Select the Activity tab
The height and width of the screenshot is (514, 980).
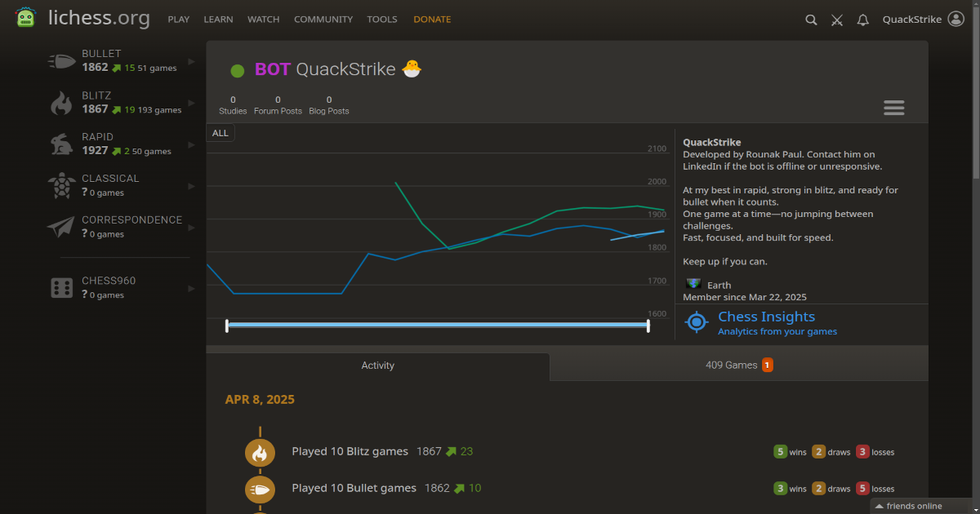[378, 366]
